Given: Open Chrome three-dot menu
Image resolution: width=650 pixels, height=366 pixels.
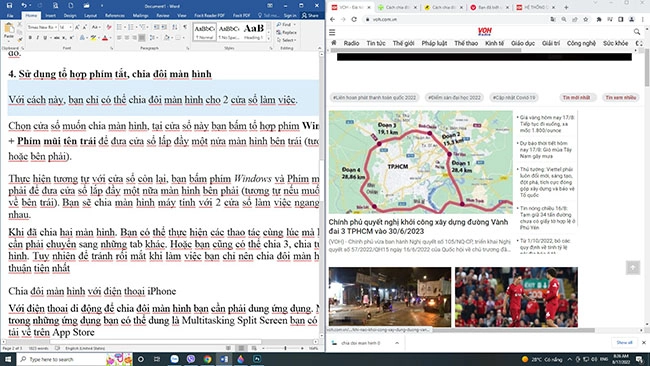Looking at the screenshot, I should 643,19.
